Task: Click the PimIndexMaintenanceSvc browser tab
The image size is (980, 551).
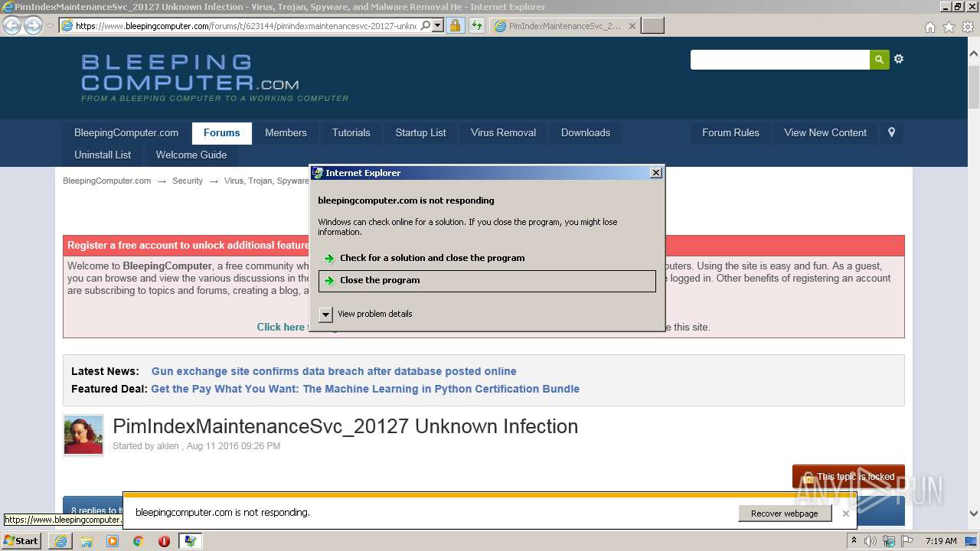Action: [565, 26]
